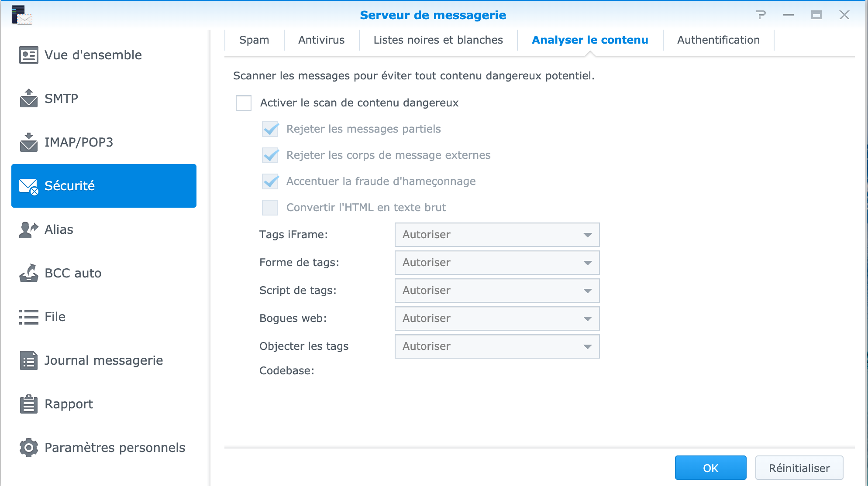Open Journal messagerie log icon
The image size is (868, 486).
pos(29,360)
